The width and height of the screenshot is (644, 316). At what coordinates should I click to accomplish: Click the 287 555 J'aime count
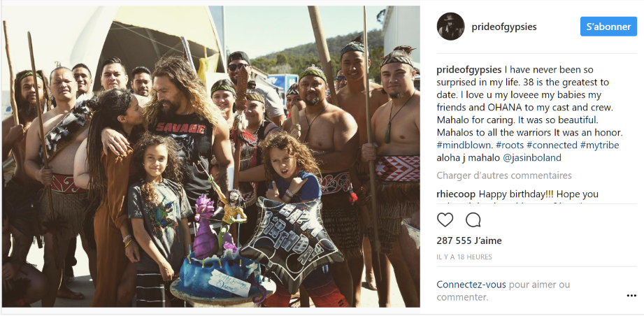469,240
